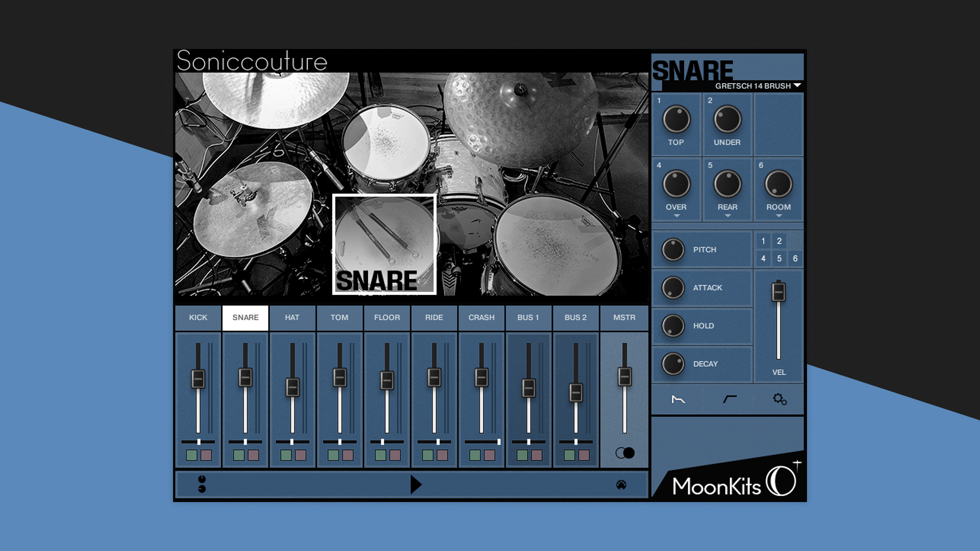Open the gears settings panel

779,399
